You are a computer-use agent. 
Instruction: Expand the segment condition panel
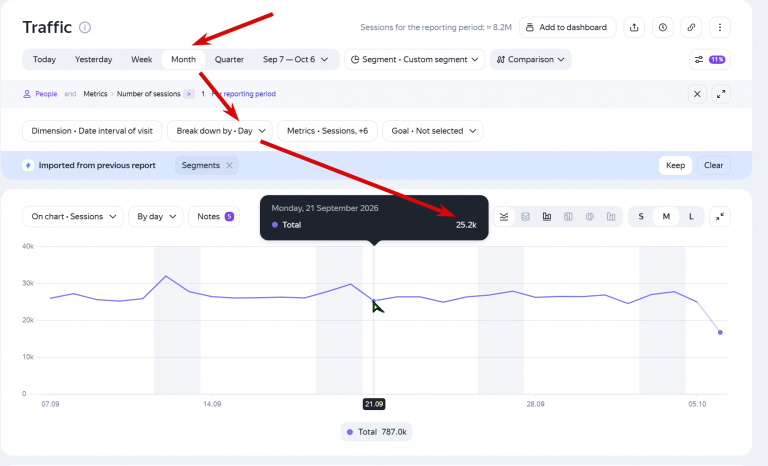(x=721, y=94)
